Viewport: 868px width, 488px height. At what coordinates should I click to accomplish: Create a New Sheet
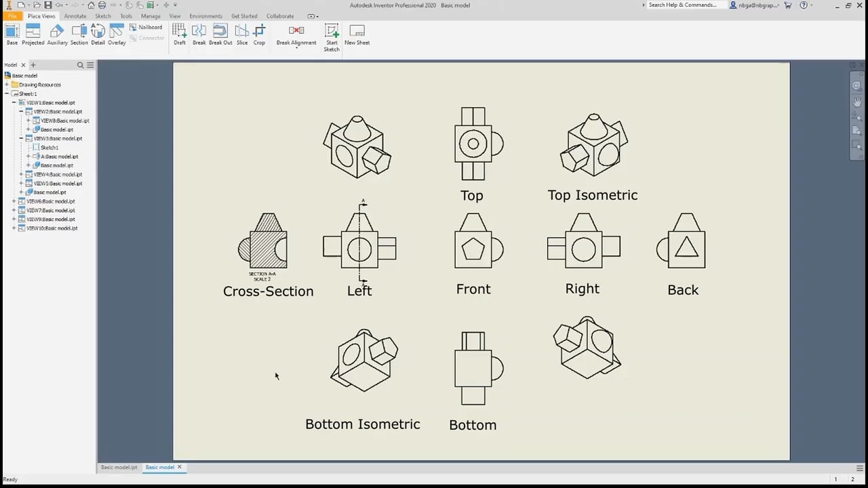357,35
